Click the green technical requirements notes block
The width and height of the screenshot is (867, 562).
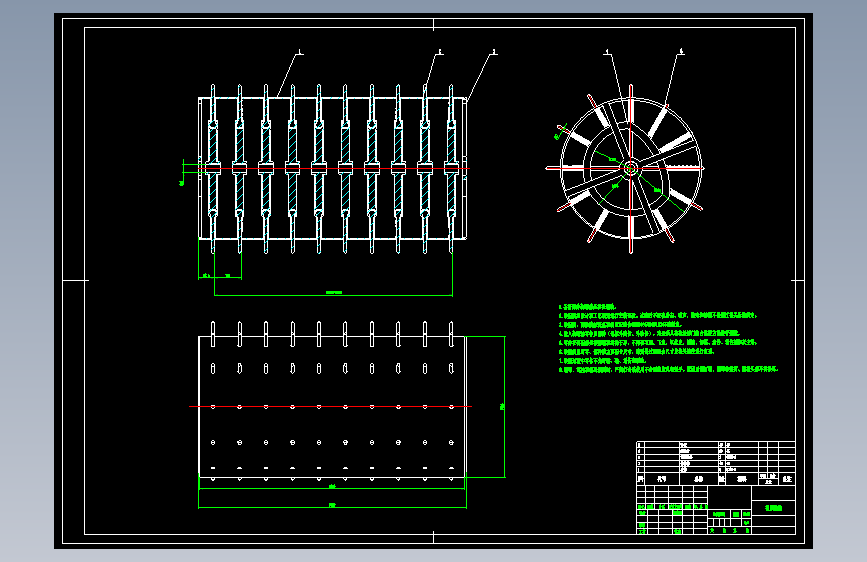point(668,337)
